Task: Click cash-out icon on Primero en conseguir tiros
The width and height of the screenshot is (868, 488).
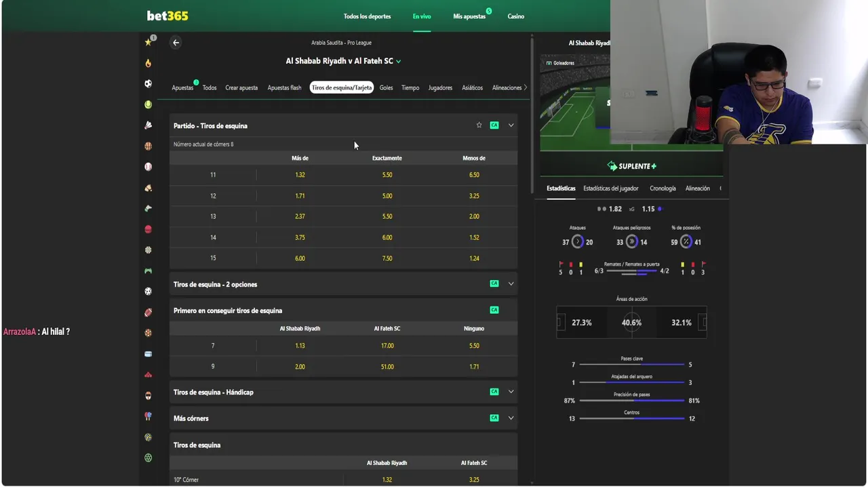Action: pyautogui.click(x=494, y=310)
